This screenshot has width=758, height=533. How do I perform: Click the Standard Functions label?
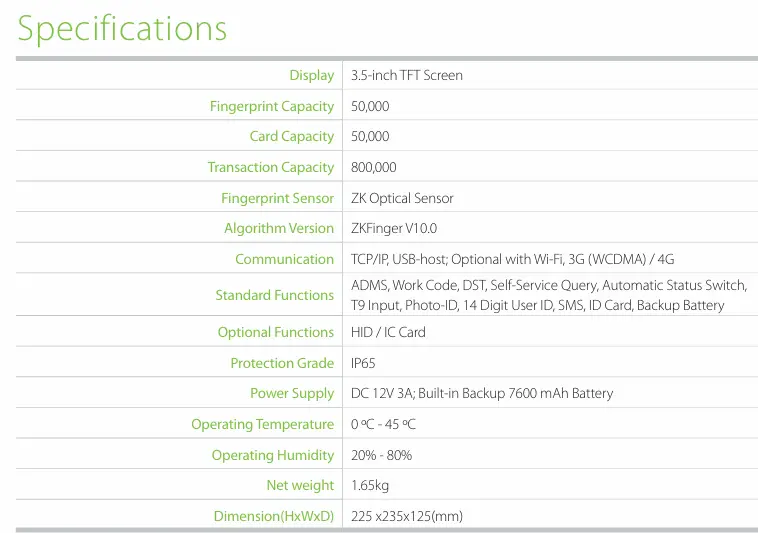[275, 295]
